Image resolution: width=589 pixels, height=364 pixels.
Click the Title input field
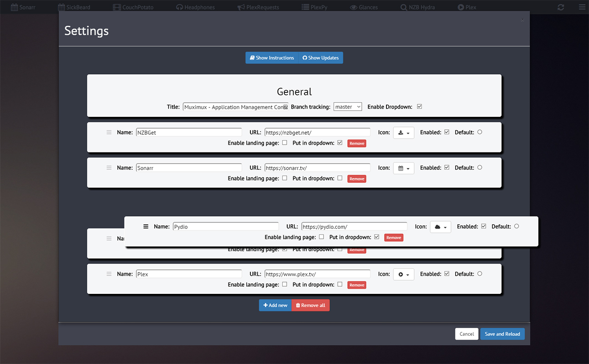236,107
